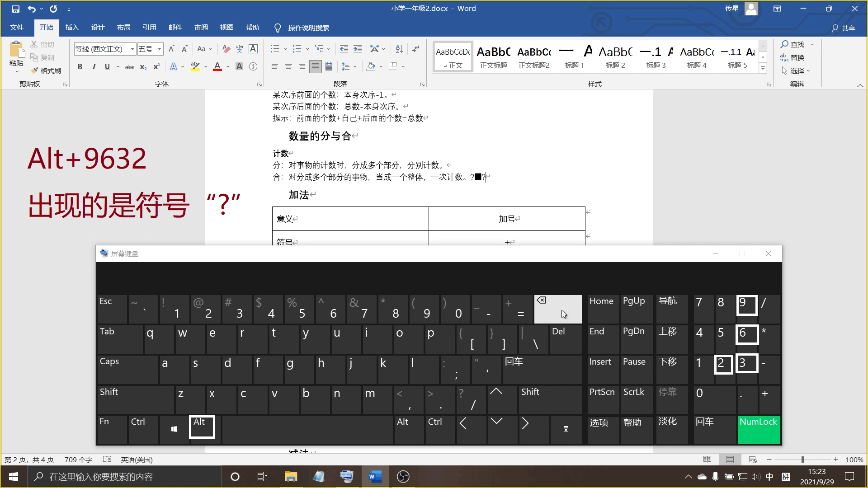Click the Paste clipboard icon
This screenshot has width=868, height=488.
(x=16, y=50)
